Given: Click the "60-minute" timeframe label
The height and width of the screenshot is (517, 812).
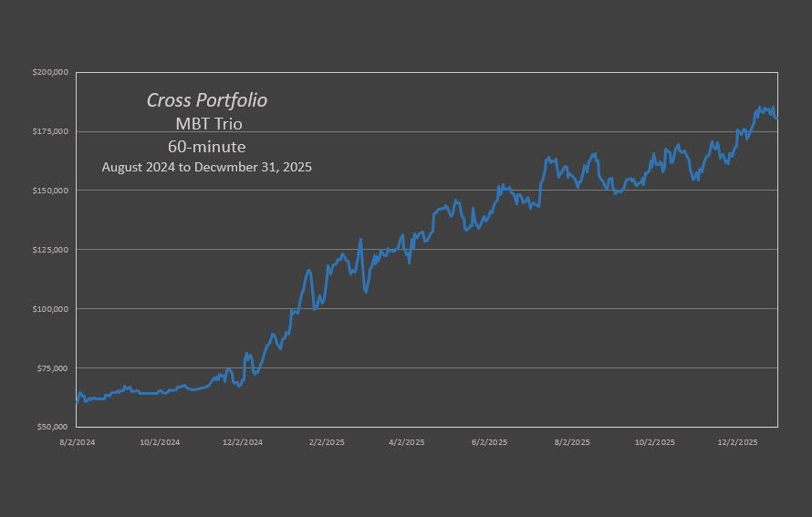Looking at the screenshot, I should pos(207,146).
